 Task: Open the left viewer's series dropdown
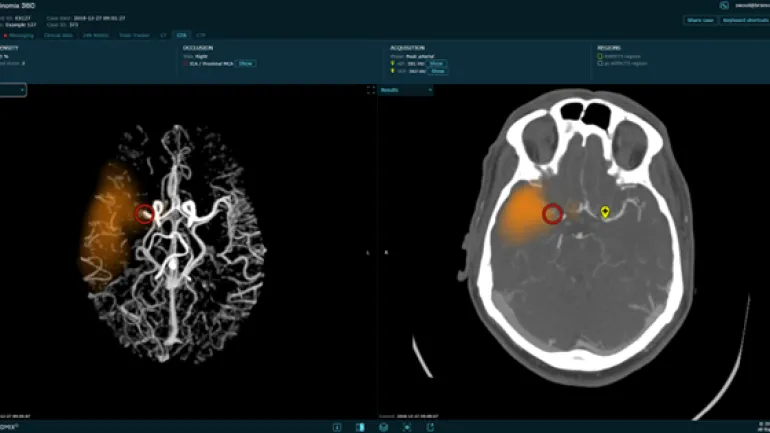click(x=14, y=90)
